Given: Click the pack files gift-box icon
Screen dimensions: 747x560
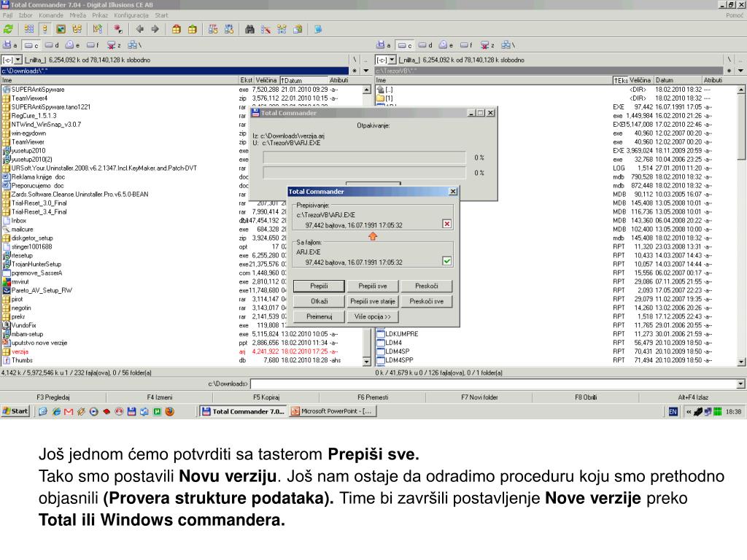Looking at the screenshot, I should click(177, 29).
